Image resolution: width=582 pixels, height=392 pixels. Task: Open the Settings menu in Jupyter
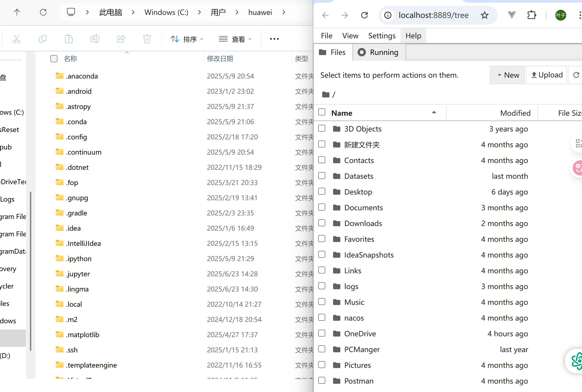click(x=382, y=36)
